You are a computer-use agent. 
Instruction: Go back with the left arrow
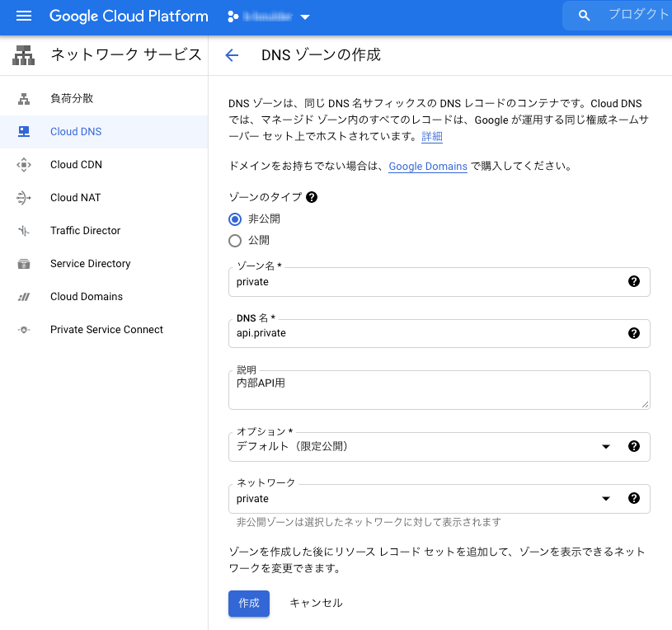click(232, 55)
